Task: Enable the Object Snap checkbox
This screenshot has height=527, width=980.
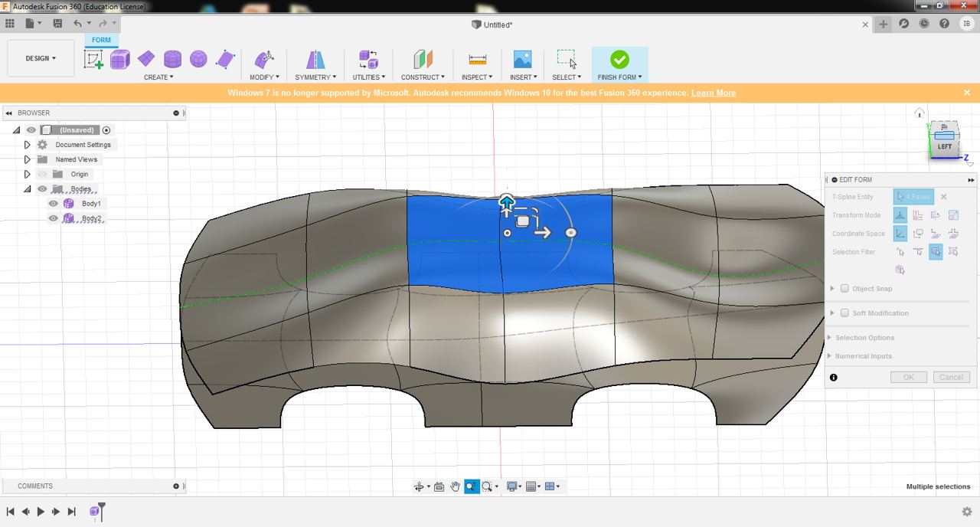Action: 844,289
